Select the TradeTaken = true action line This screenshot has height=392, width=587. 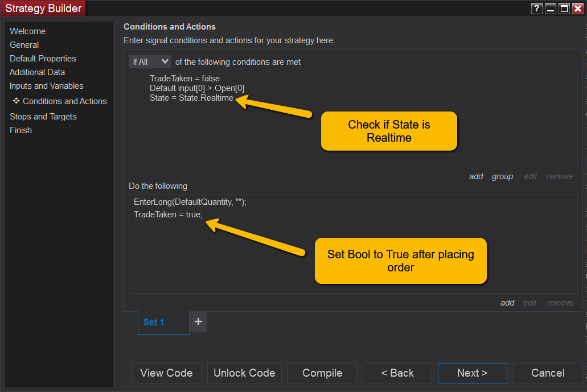pyautogui.click(x=168, y=214)
